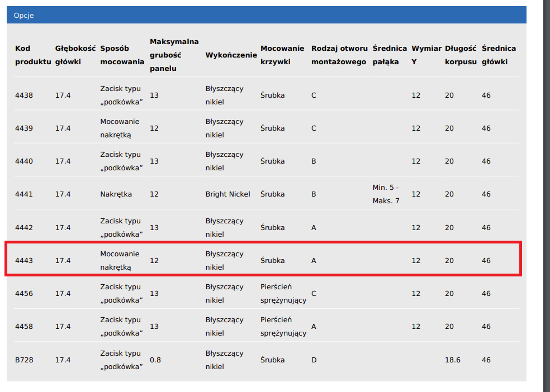The width and height of the screenshot is (550, 392).
Task: Click the 'Sposób mocowania' column header
Action: point(122,55)
